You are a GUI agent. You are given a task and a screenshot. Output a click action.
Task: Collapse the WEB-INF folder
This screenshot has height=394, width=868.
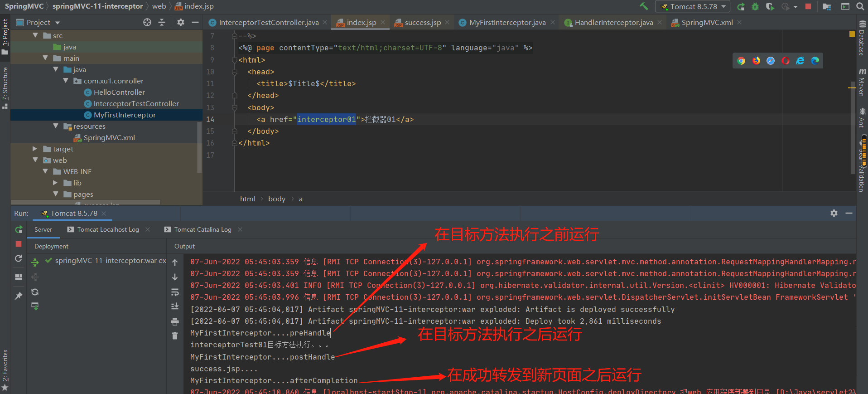point(45,171)
